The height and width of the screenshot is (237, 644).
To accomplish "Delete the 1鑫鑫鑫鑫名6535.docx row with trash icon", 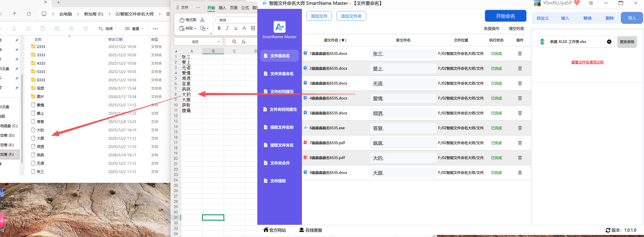I will point(520,54).
